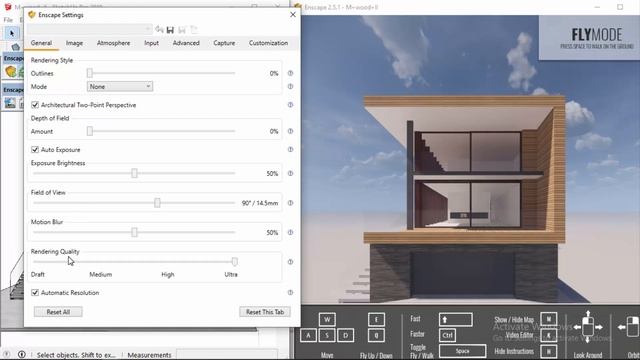Switch to the Image tab
640x360 pixels.
[x=74, y=43]
